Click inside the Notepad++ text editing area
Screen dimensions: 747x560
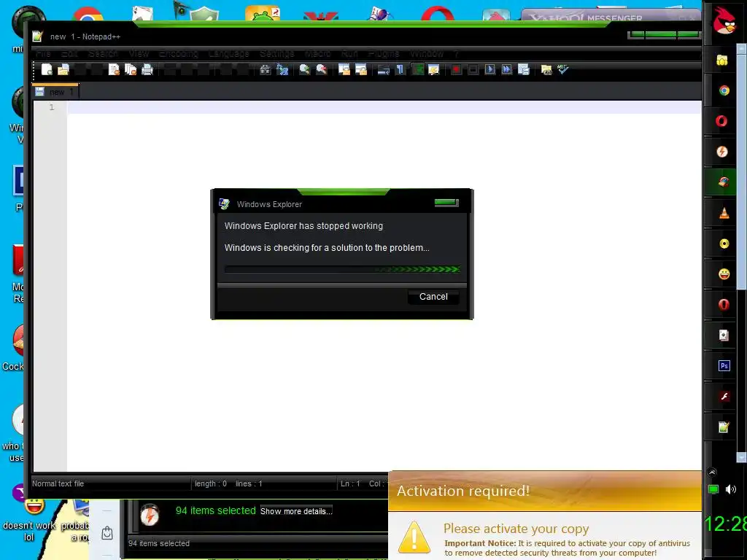coord(384,286)
